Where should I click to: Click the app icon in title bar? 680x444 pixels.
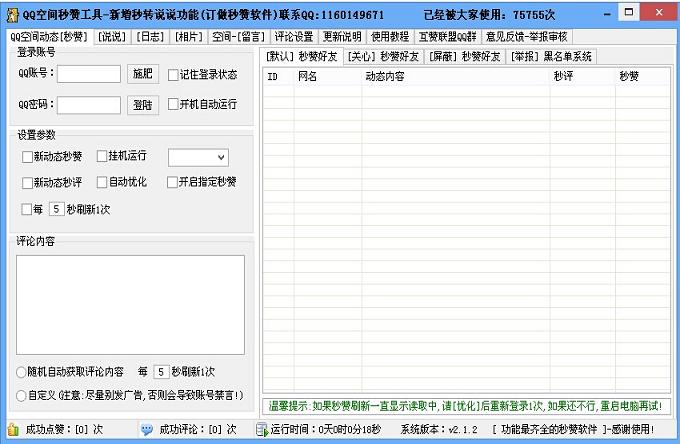tap(11, 15)
